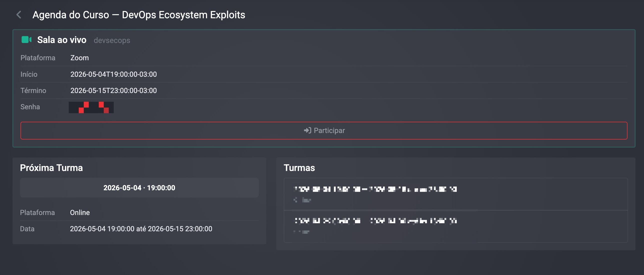Select the Online platform value

pyautogui.click(x=80, y=212)
